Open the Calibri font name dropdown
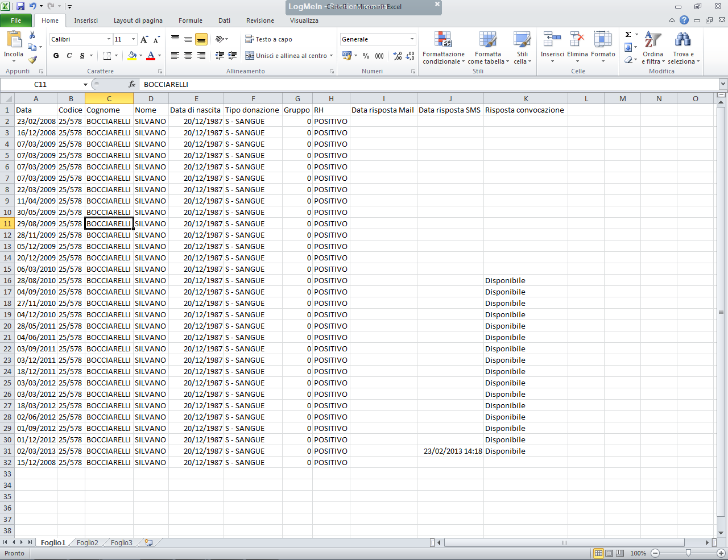Viewport: 728px width, 560px height. [x=109, y=39]
